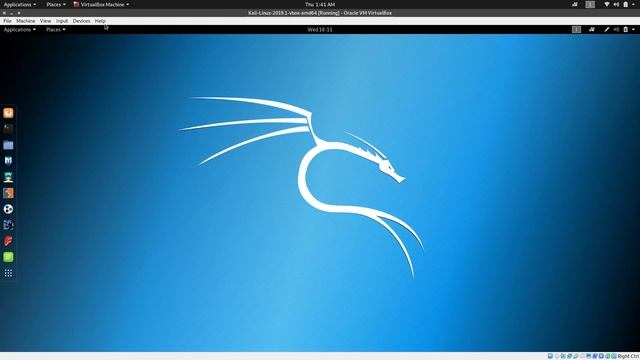
Task: Click the guest Kali volume icon
Action: coord(616,29)
